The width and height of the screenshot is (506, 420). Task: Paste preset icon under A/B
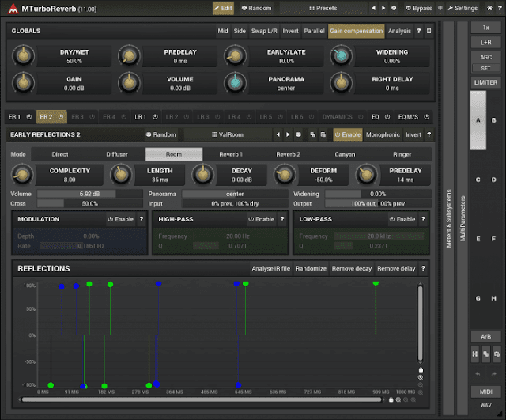pyautogui.click(x=497, y=354)
